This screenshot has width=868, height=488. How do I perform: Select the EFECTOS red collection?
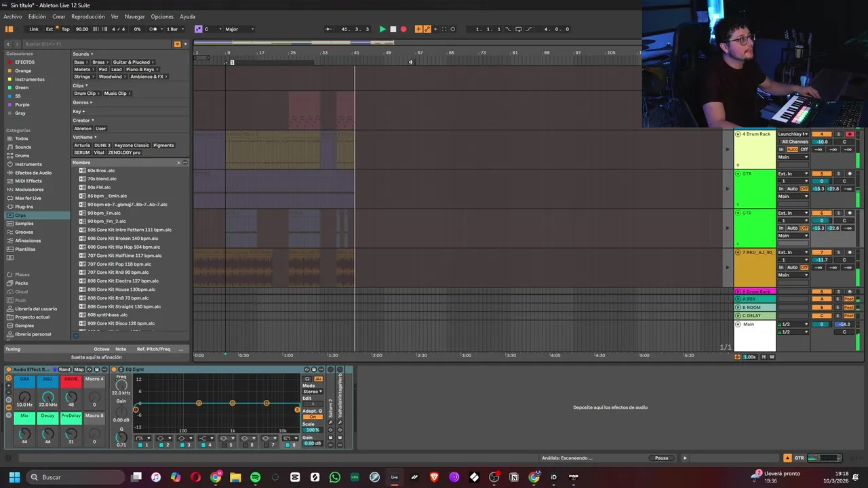click(x=24, y=62)
